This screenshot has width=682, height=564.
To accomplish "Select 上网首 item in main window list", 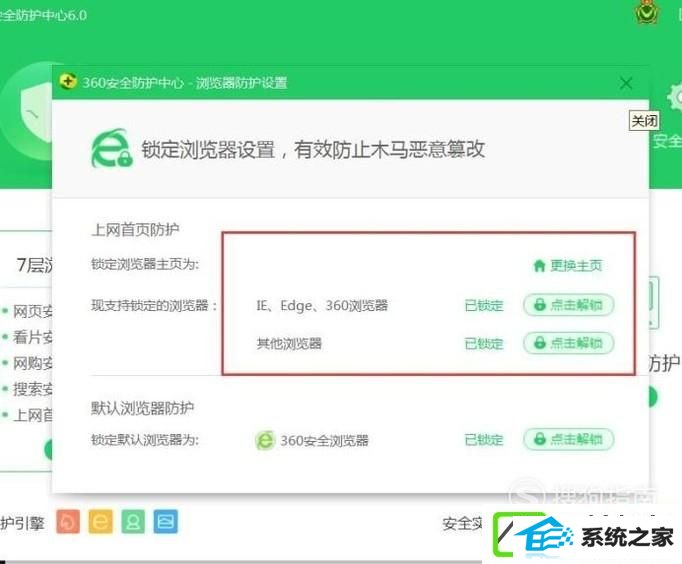I will tap(33, 415).
